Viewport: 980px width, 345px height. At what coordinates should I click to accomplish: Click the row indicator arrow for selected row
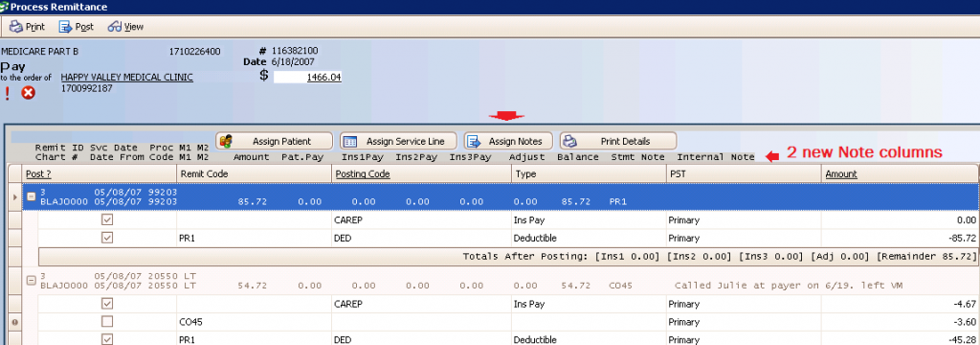coord(15,197)
